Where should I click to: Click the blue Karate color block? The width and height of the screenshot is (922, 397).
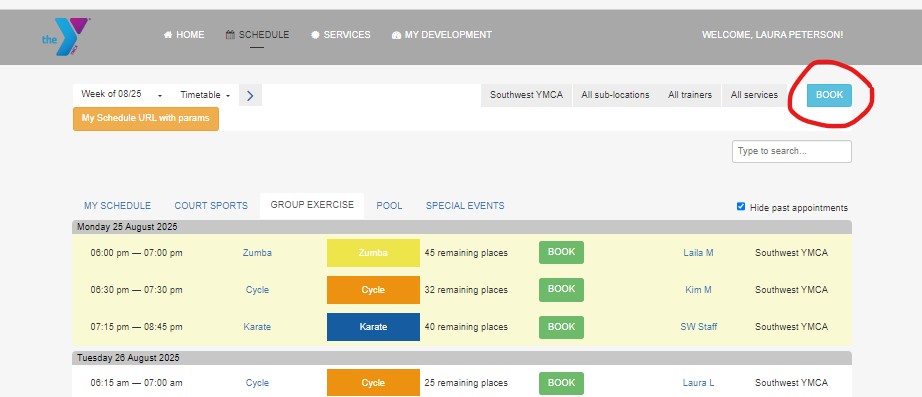[x=373, y=327]
